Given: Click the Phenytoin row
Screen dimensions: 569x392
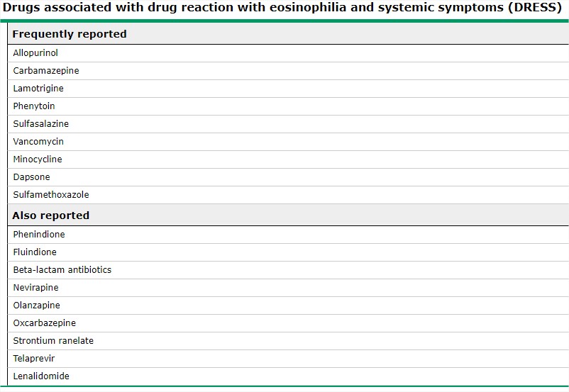Looking at the screenshot, I should coord(34,106).
